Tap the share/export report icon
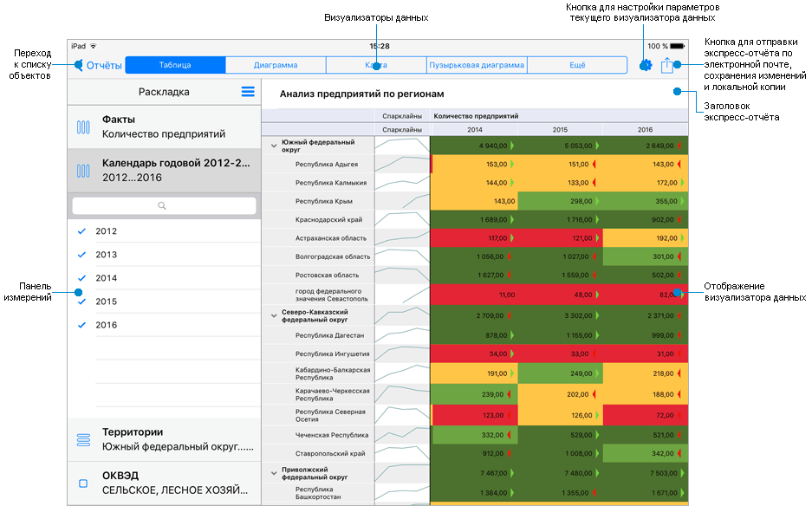The image size is (812, 506). click(x=666, y=65)
